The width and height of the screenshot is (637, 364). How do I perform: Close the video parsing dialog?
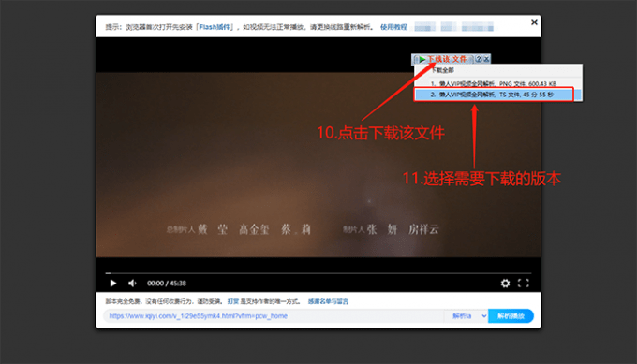pyautogui.click(x=534, y=22)
